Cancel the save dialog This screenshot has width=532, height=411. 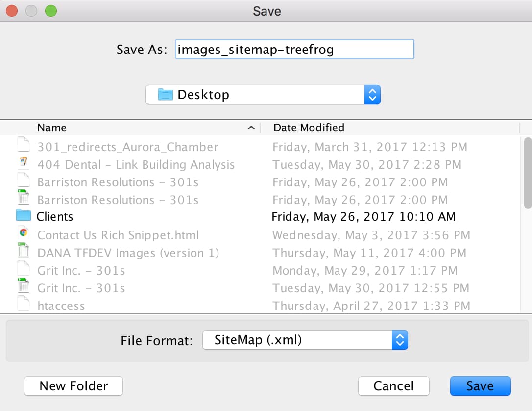click(393, 386)
